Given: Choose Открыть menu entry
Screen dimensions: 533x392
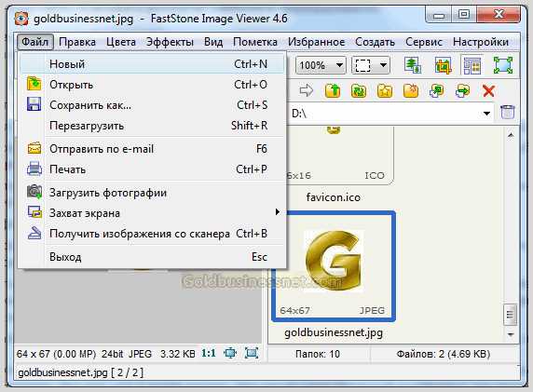Looking at the screenshot, I should click(152, 85).
